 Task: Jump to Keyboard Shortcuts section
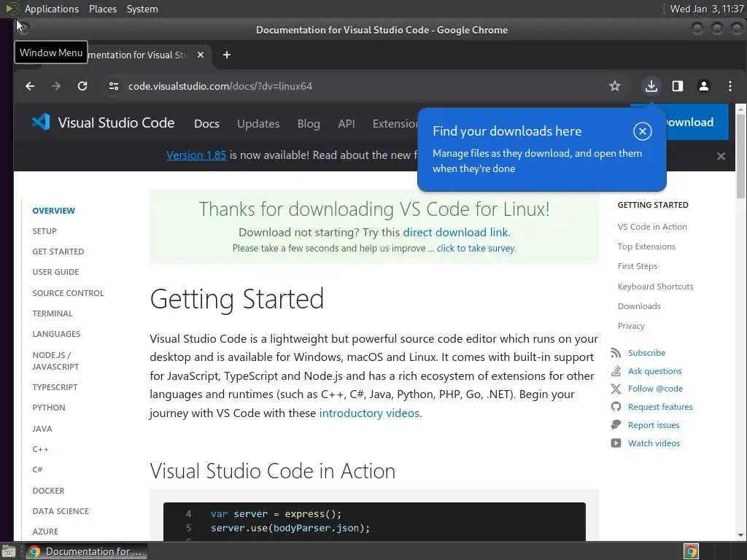656,286
